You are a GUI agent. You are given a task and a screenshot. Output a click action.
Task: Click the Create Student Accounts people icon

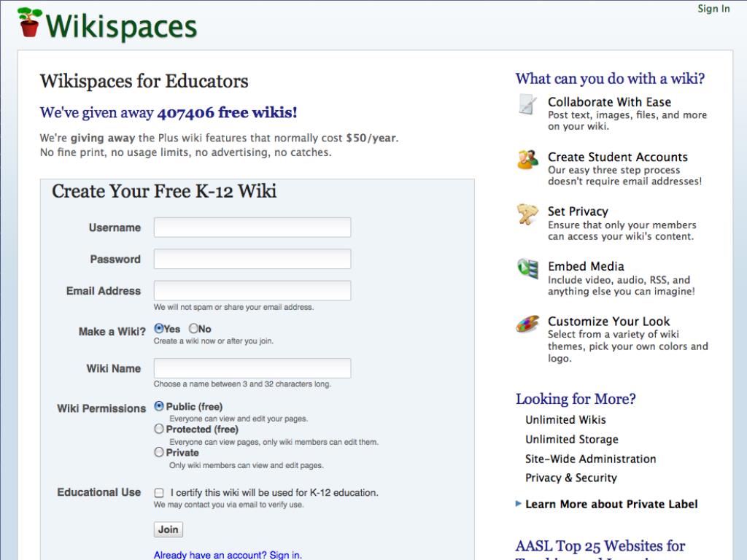(527, 160)
